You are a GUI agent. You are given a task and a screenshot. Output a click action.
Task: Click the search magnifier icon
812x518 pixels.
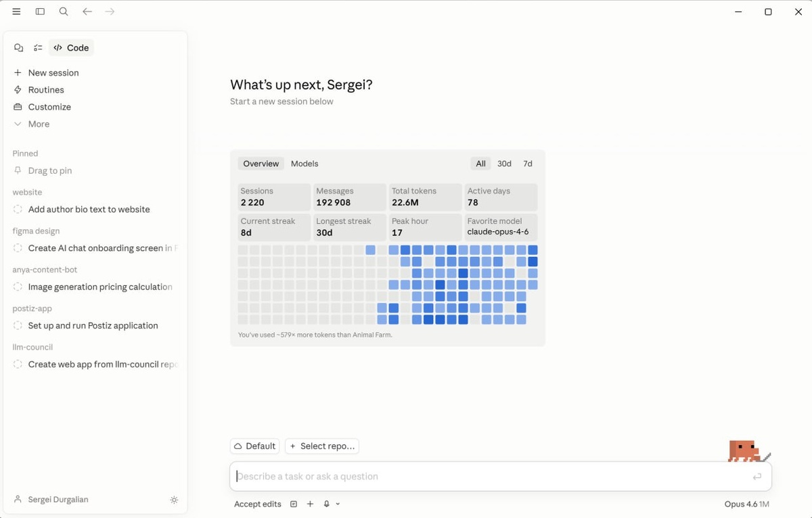pyautogui.click(x=64, y=11)
